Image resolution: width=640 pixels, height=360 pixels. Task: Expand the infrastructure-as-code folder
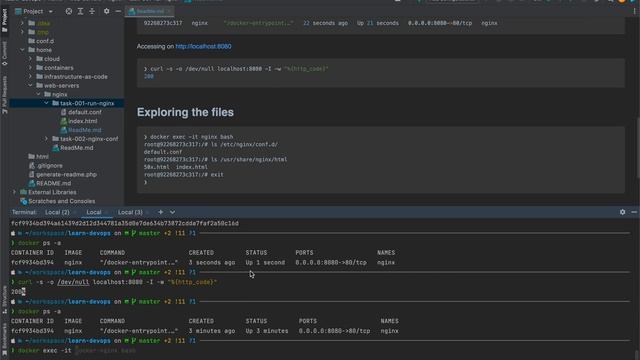[31, 77]
